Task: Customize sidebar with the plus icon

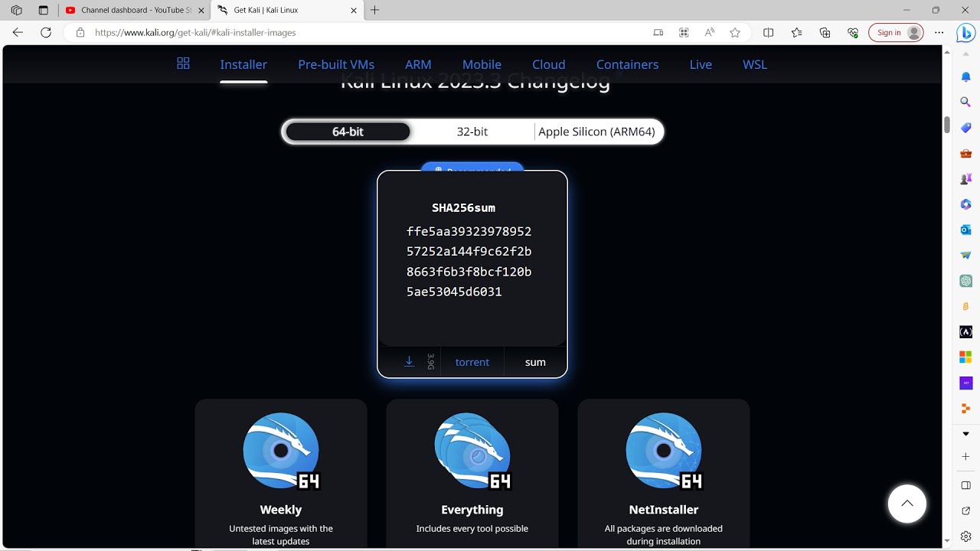Action: pyautogui.click(x=965, y=457)
